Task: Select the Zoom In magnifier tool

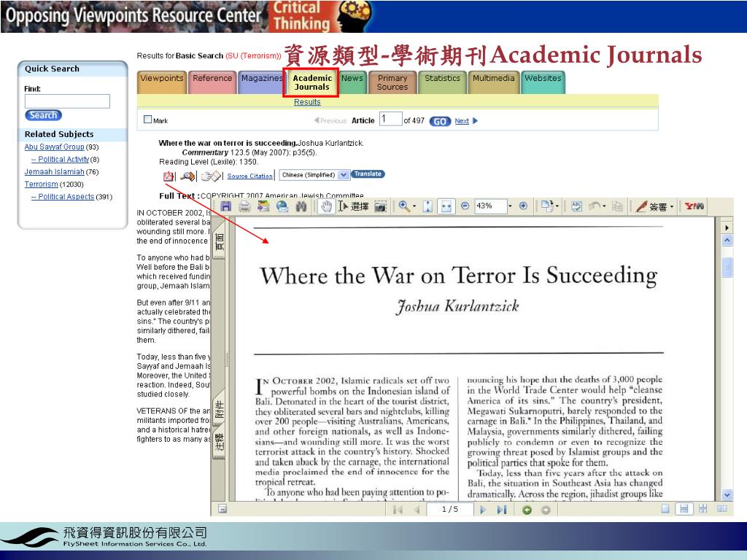Action: (404, 206)
